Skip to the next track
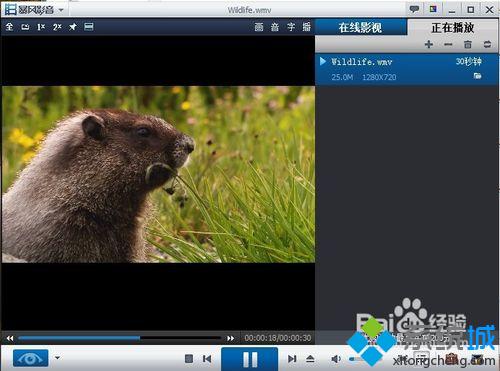This screenshot has height=371, width=500. tap(292, 359)
